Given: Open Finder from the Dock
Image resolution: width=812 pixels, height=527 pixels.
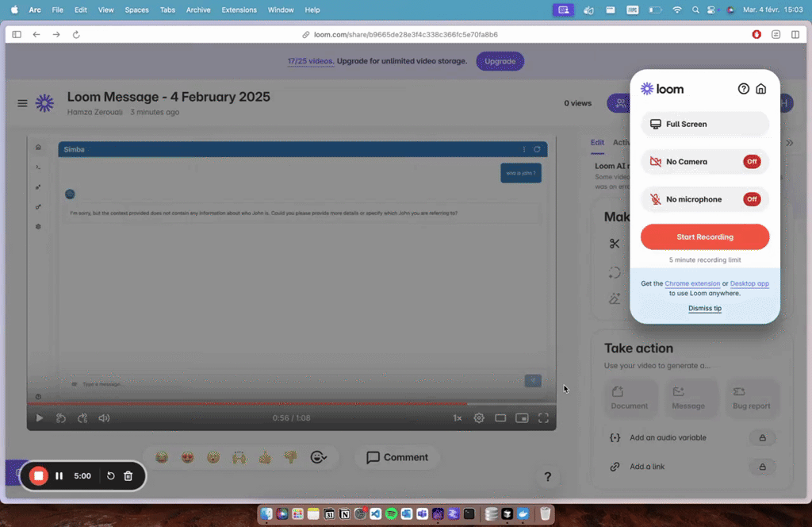Looking at the screenshot, I should (266, 514).
